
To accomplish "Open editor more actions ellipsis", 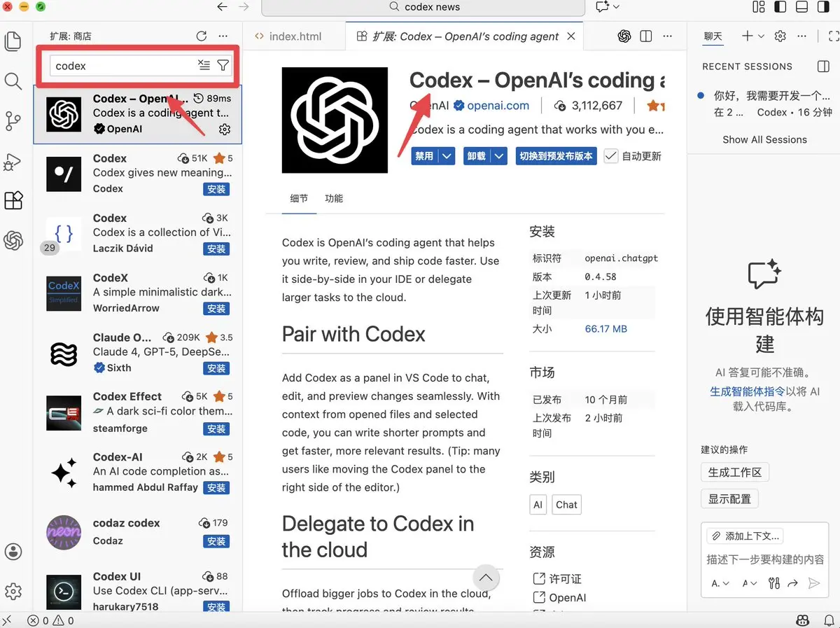I will tap(667, 36).
